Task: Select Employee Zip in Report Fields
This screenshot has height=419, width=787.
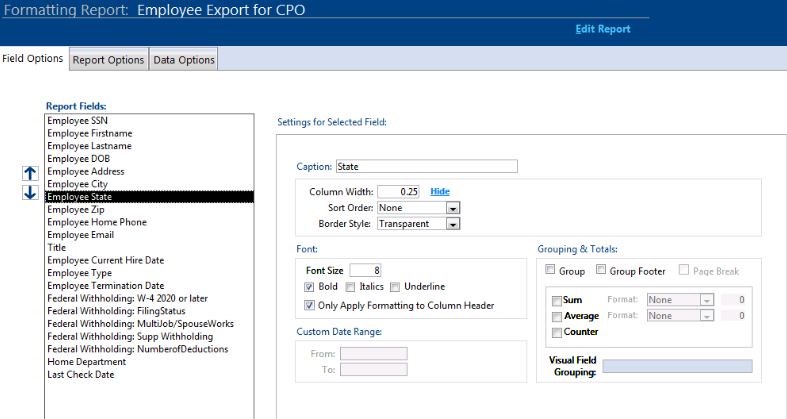Action: pyautogui.click(x=149, y=210)
